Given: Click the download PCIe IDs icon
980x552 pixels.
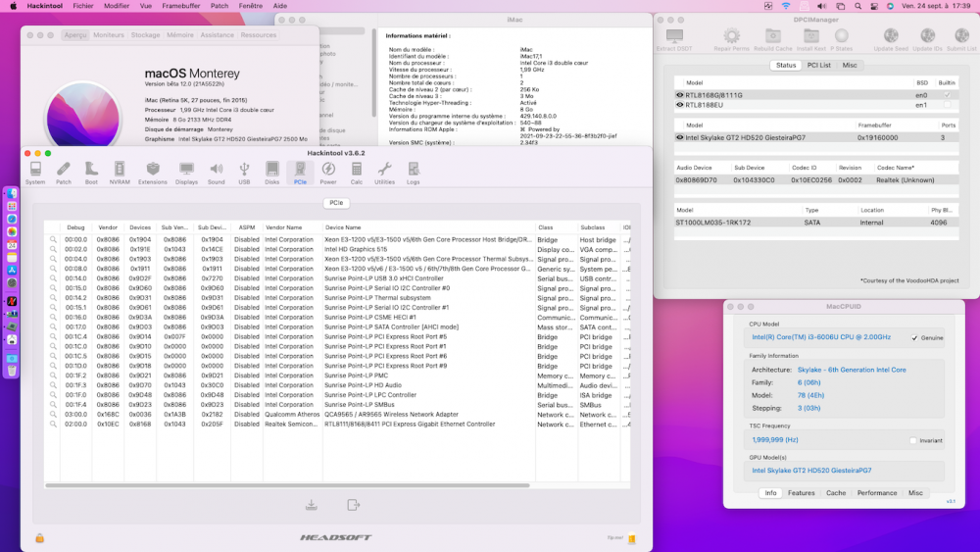Looking at the screenshot, I should tap(312, 505).
